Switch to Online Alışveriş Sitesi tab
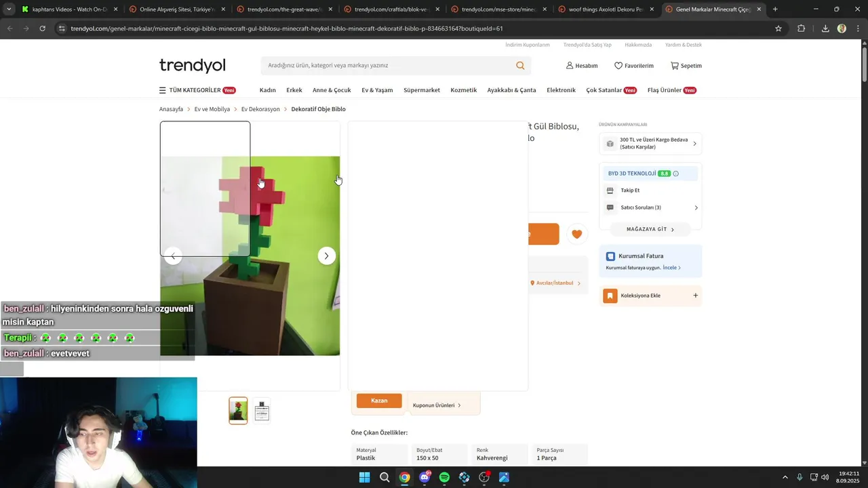The height and width of the screenshot is (488, 868). [x=176, y=9]
